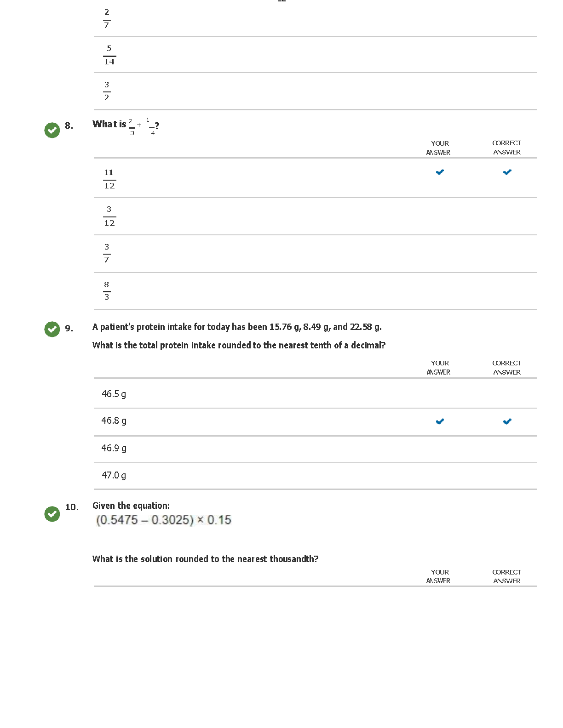
Task: Click Correct Answer checkmark for 46.8 g
Action: [x=507, y=421]
